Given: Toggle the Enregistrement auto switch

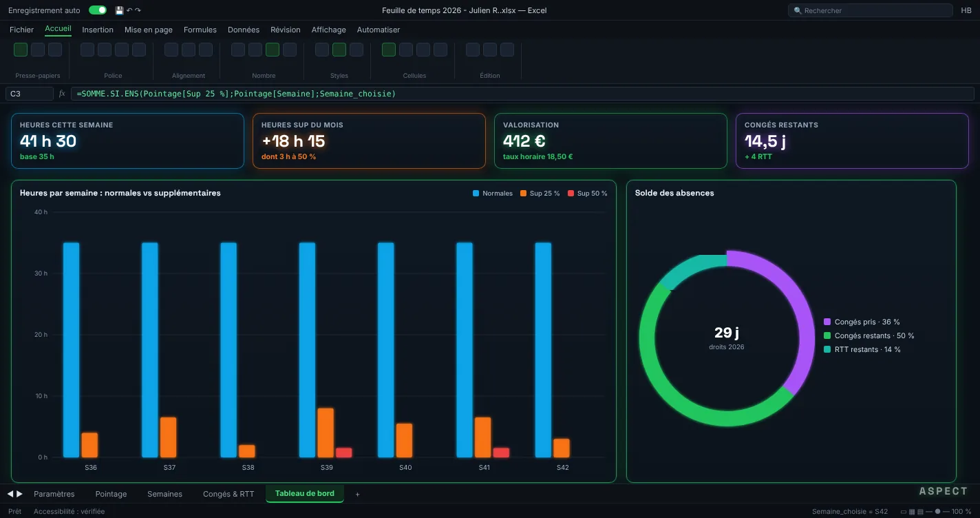Looking at the screenshot, I should (x=98, y=10).
